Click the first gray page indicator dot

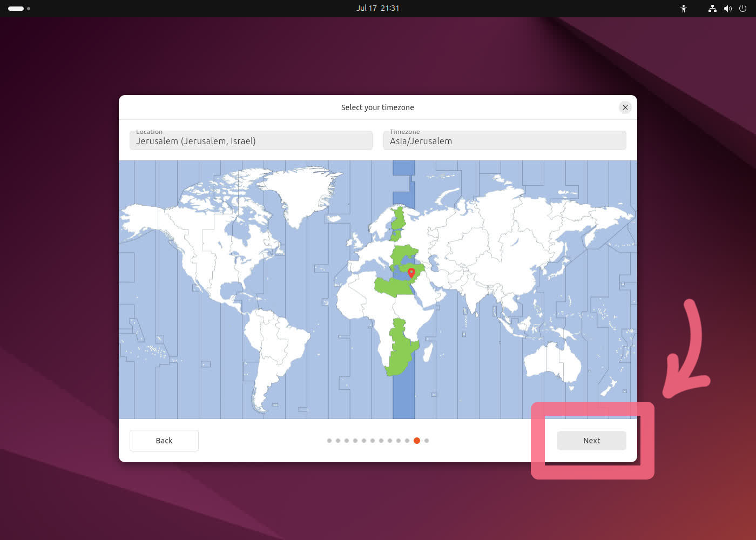click(329, 441)
